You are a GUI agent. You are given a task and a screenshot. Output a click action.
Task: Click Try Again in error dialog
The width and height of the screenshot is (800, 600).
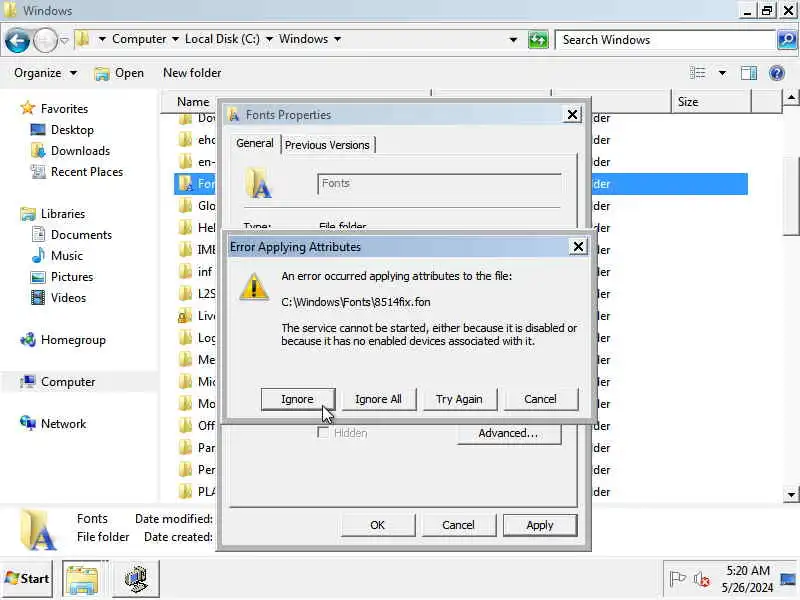[x=459, y=399]
